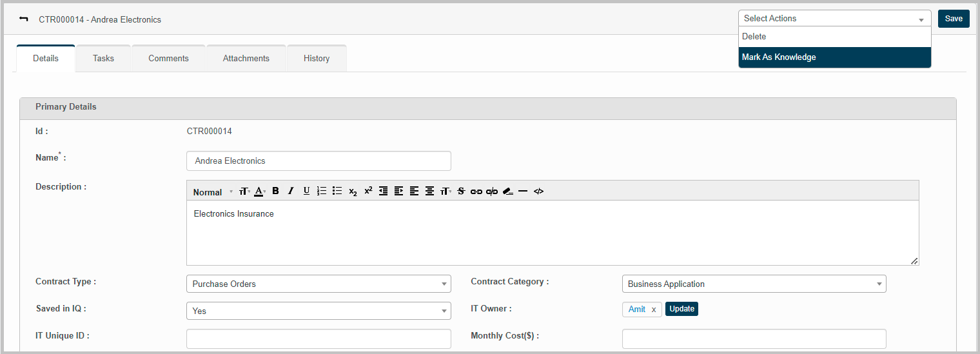This screenshot has height=354, width=980.
Task: Toggle bold formatting in Description editor
Action: (x=275, y=191)
